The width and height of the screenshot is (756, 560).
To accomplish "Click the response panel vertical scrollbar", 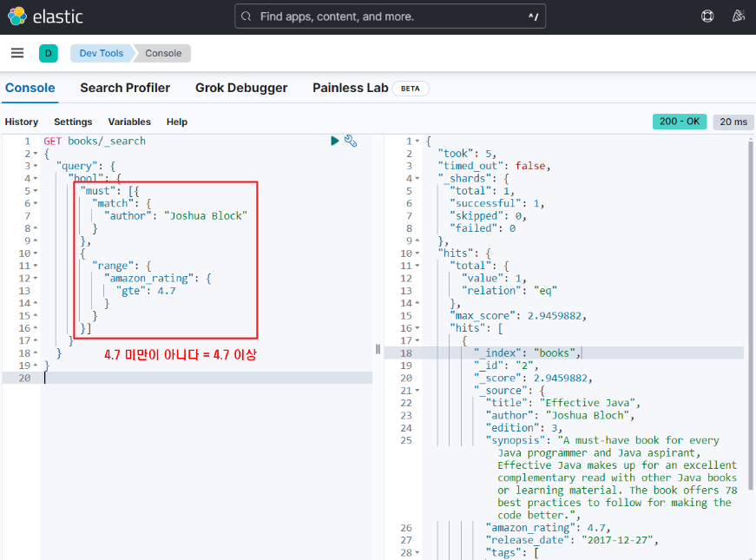I will (x=750, y=313).
